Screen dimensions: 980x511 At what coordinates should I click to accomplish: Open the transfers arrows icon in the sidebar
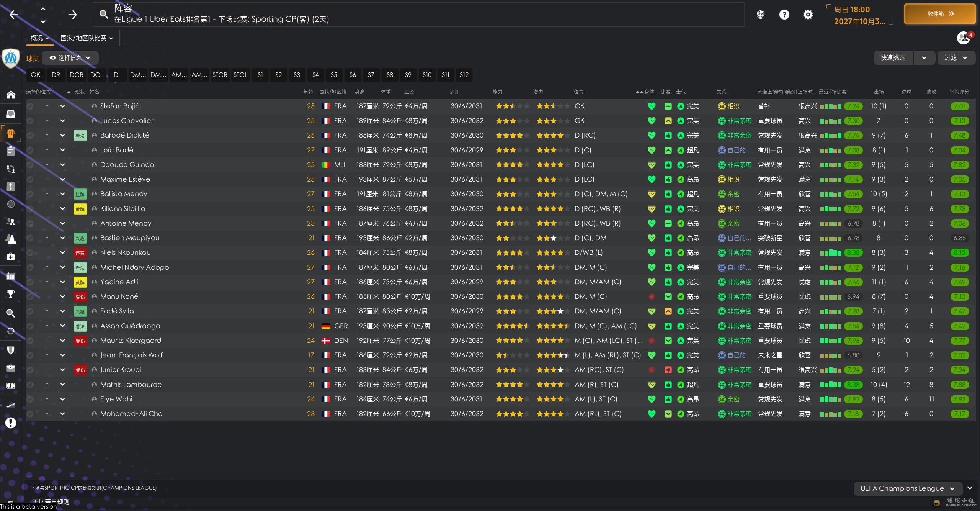tap(11, 169)
